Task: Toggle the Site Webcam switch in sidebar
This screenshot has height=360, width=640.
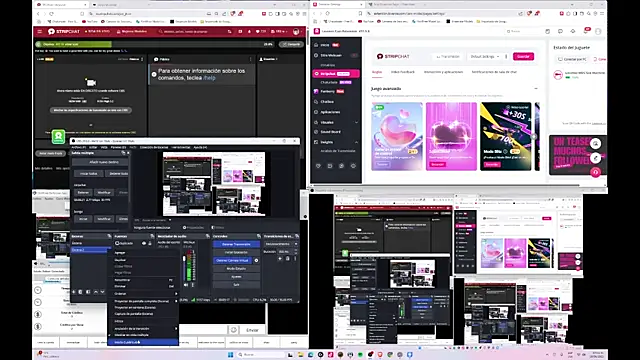Action: coord(354,55)
